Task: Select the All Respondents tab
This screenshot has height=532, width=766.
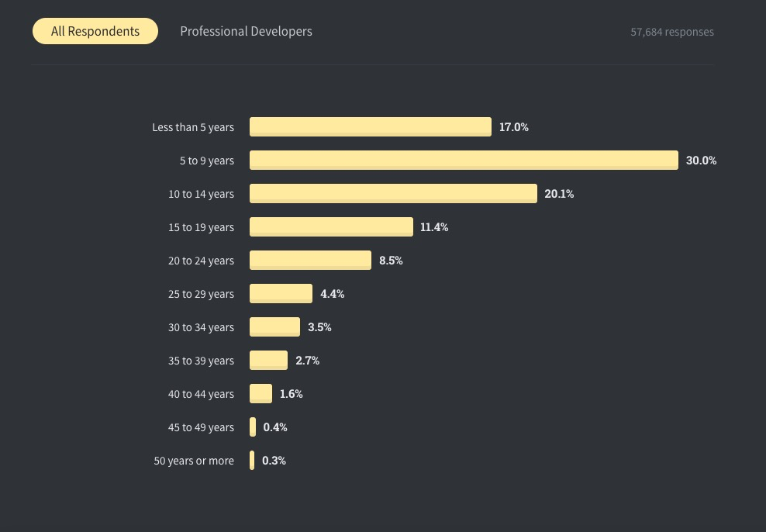Action: [95, 31]
